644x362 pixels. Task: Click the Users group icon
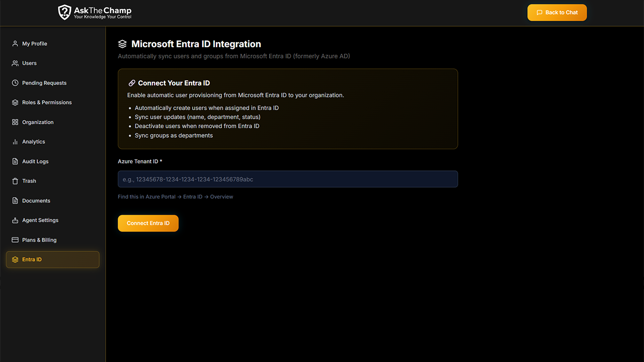tap(15, 63)
